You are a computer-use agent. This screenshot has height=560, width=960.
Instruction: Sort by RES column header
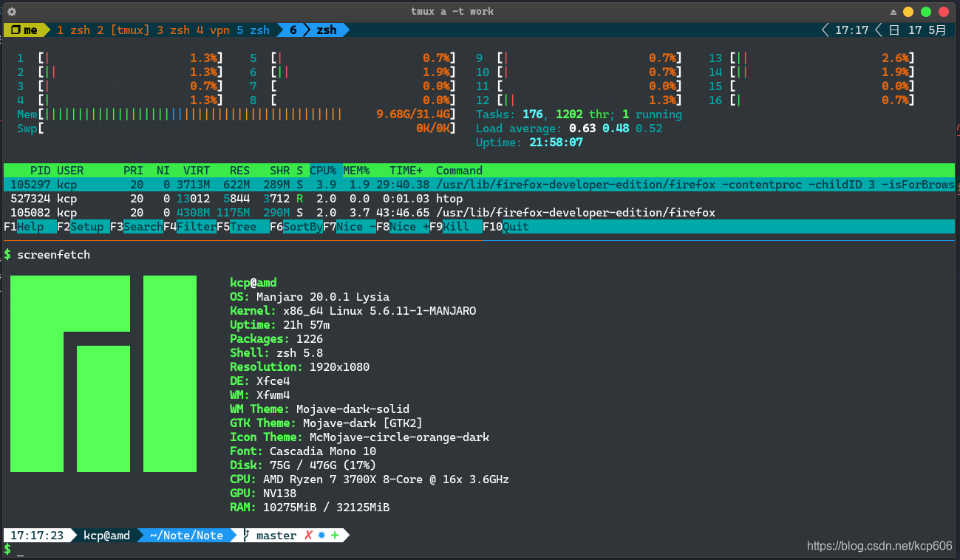tap(239, 171)
